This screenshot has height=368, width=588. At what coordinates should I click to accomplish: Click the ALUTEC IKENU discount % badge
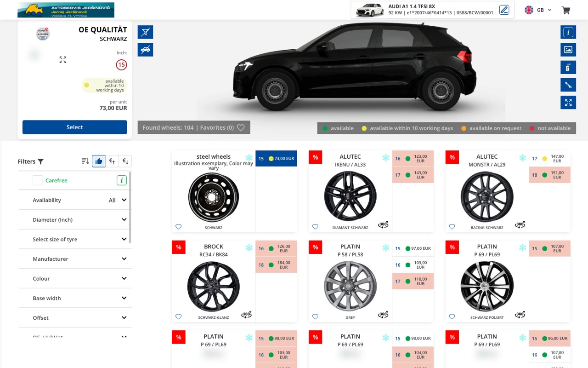[x=315, y=157]
